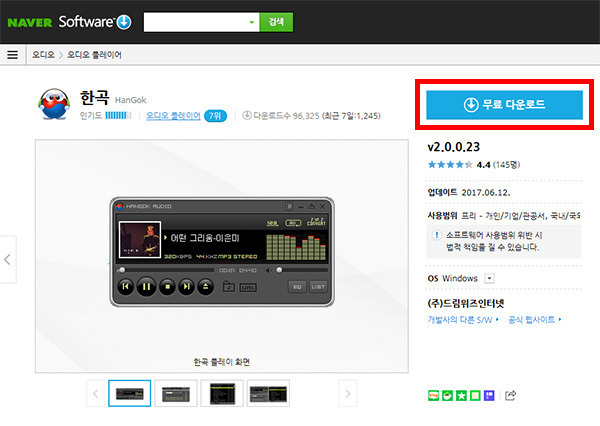This screenshot has height=426, width=600.
Task: Click the 오디오 플레이어 breadcrumb
Action: [x=95, y=55]
